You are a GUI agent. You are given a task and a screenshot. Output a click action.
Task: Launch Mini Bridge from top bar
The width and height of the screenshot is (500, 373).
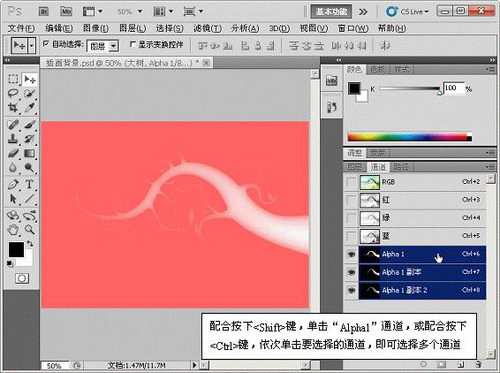[x=66, y=12]
